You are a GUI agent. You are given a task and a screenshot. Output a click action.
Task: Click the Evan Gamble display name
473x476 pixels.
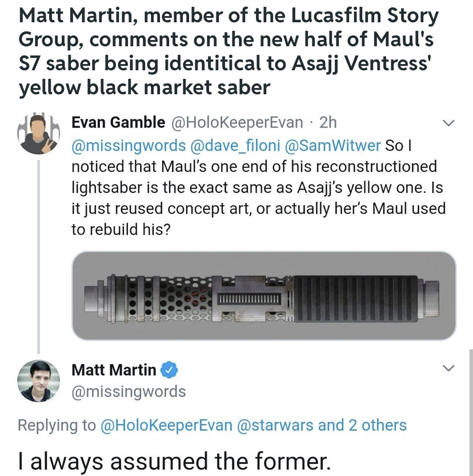118,122
